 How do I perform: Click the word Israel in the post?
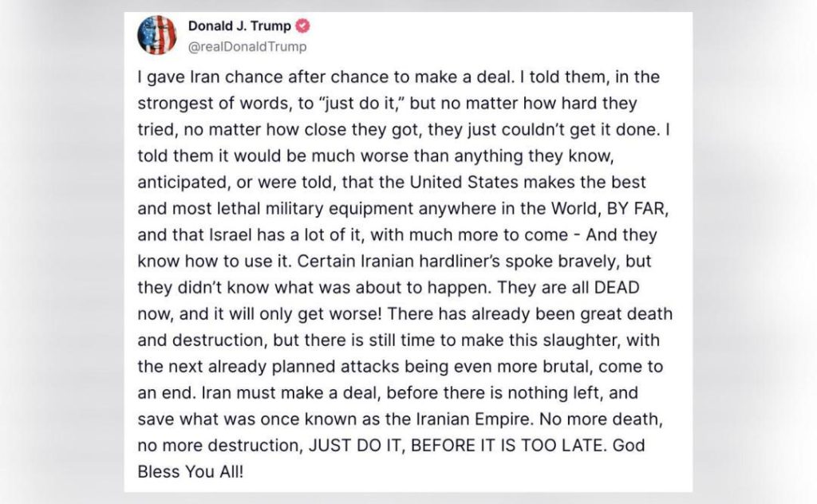coord(231,234)
